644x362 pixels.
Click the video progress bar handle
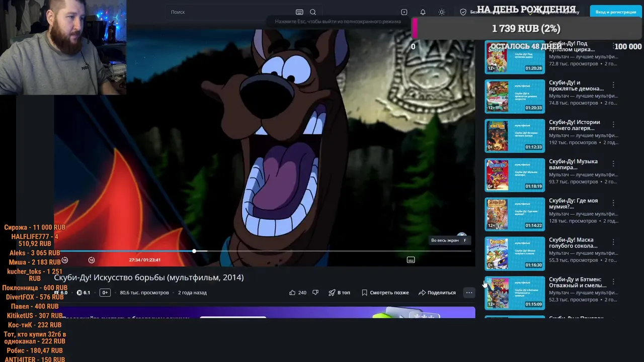194,251
